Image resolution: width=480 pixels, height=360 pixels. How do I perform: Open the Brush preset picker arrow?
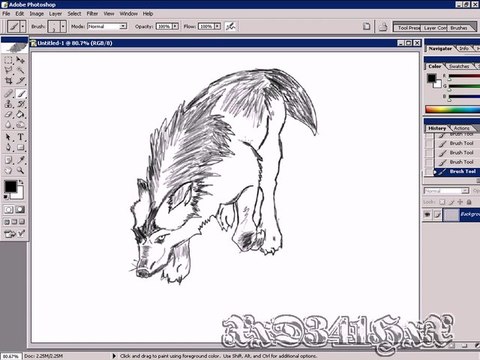coord(63,26)
